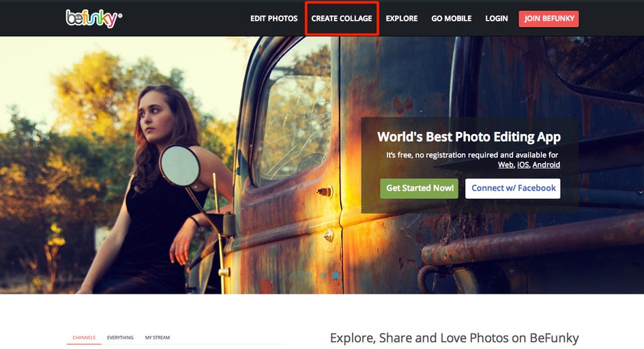Switch to the Everything tab

click(x=120, y=337)
